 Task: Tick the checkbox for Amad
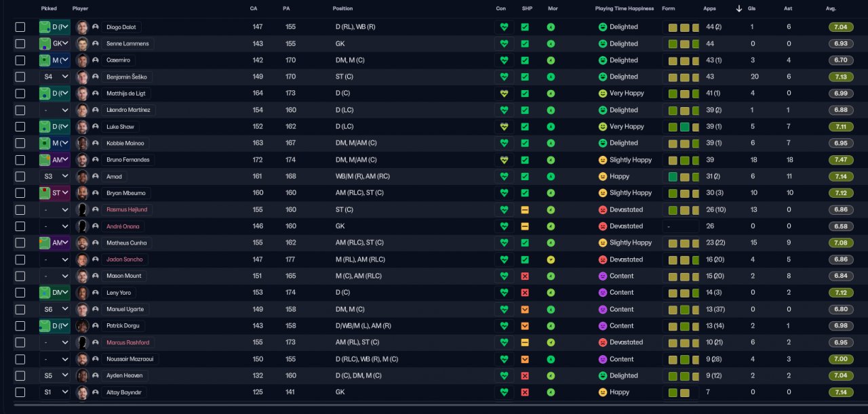point(20,176)
